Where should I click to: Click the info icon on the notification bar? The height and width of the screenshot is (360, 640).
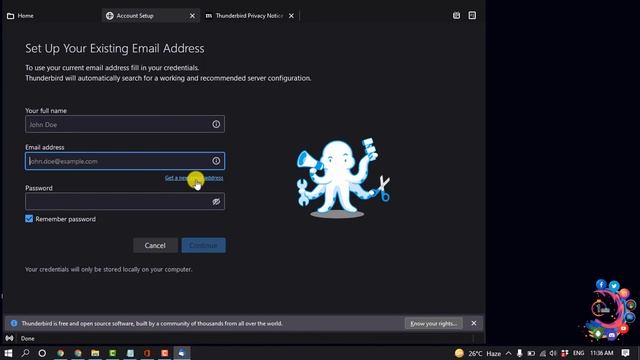pos(14,323)
